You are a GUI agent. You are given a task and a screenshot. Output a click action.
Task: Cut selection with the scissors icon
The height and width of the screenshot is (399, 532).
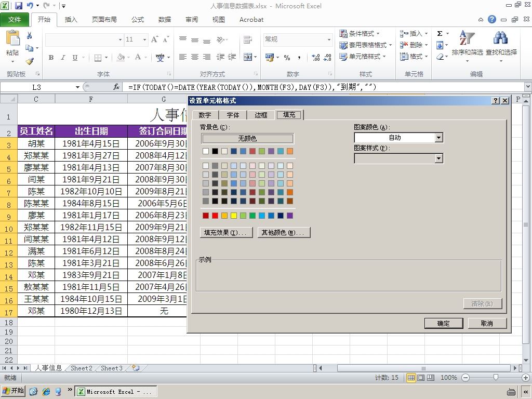30,35
